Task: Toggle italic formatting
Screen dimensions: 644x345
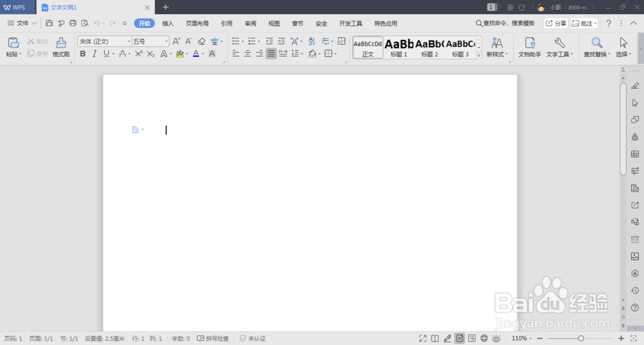Action: click(95, 54)
